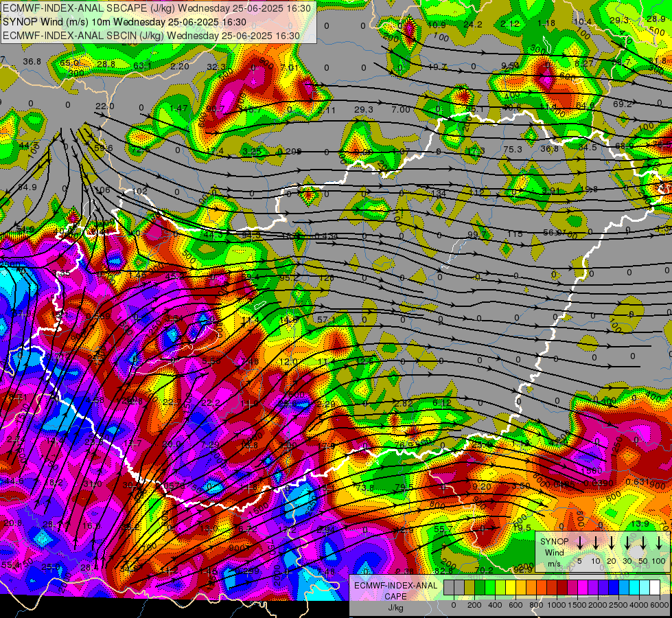
Task: Click map value 134
Action: coord(439,194)
